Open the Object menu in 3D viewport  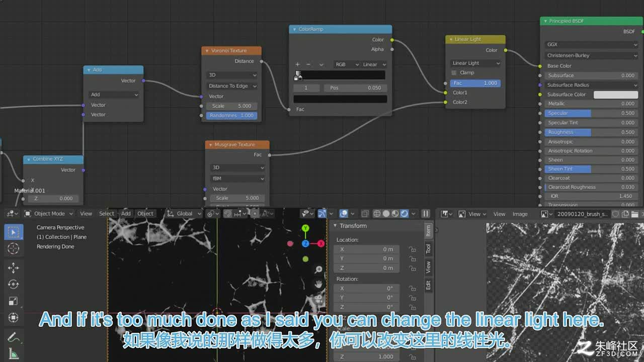point(145,214)
